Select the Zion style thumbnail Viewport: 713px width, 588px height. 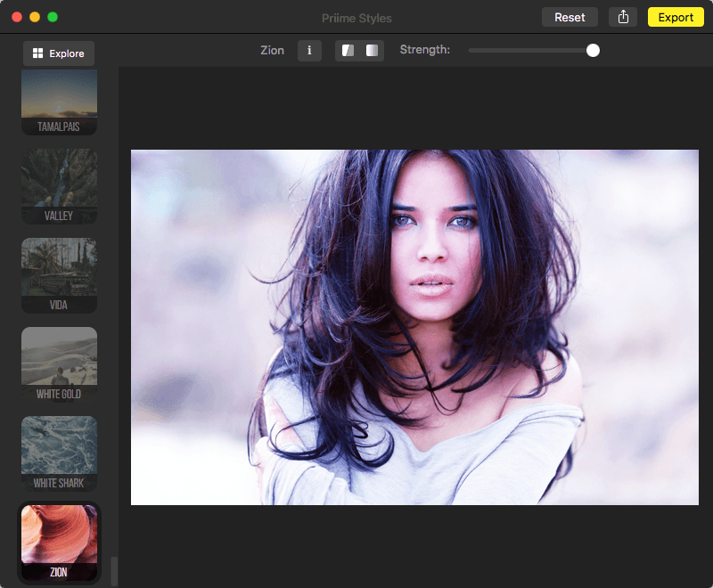(59, 543)
